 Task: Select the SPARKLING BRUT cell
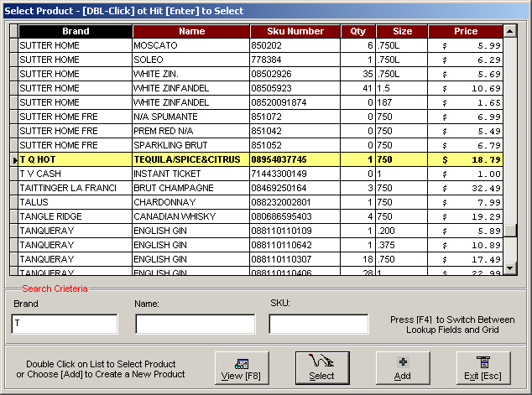click(x=191, y=145)
